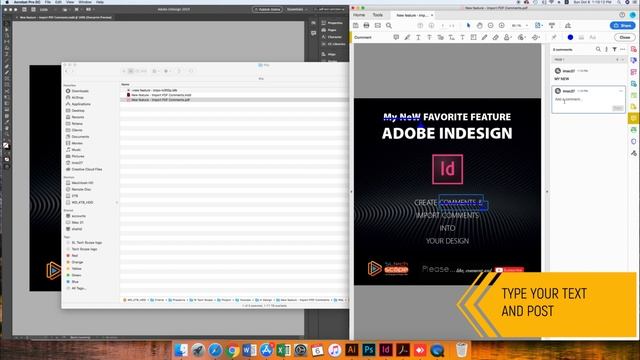Open Google Chrome from the Dock
The height and width of the screenshot is (360, 640).
pos(232,350)
